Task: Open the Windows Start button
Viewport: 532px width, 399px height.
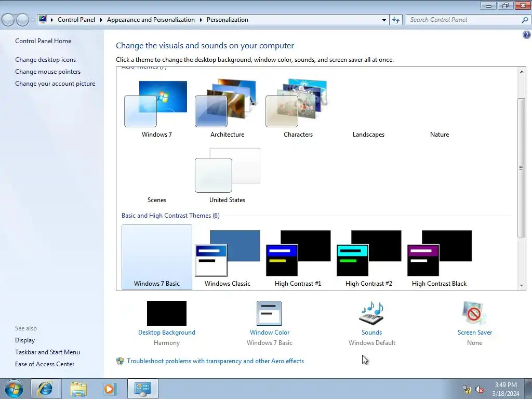Action: point(14,389)
